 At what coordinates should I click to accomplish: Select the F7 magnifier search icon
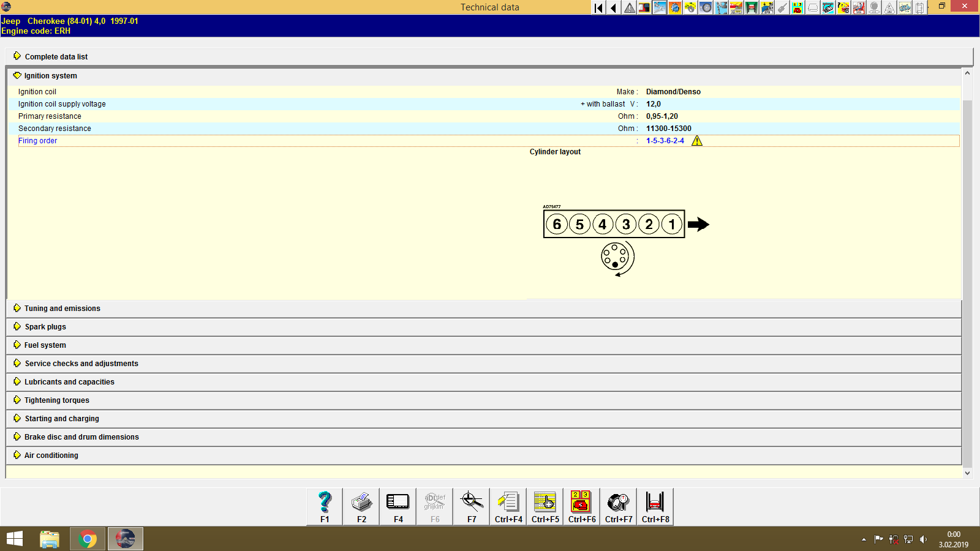(x=471, y=502)
